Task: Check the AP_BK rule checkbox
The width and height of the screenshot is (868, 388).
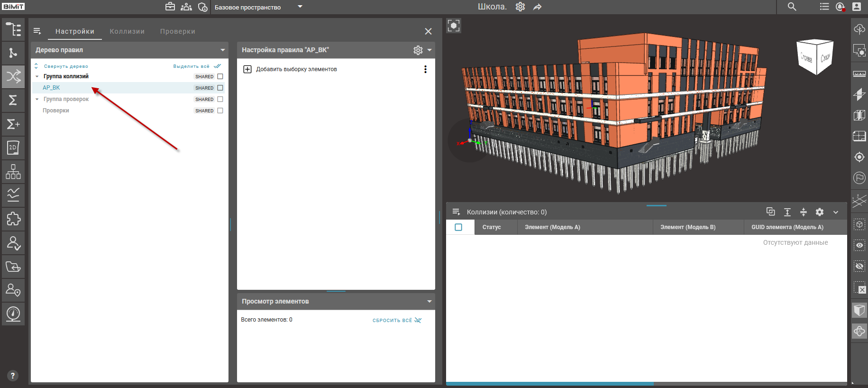Action: pyautogui.click(x=220, y=88)
